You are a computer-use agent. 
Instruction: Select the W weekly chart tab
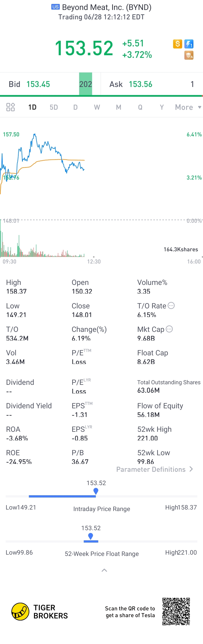click(97, 107)
